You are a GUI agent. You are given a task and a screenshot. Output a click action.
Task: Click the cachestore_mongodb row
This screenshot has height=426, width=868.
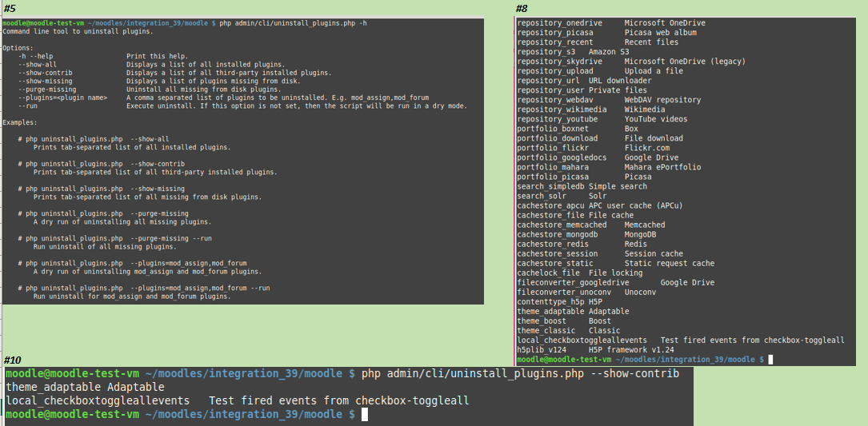click(x=586, y=234)
